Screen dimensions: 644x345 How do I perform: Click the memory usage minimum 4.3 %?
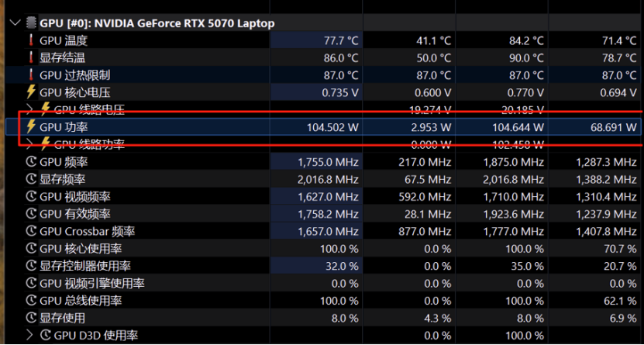click(x=437, y=318)
